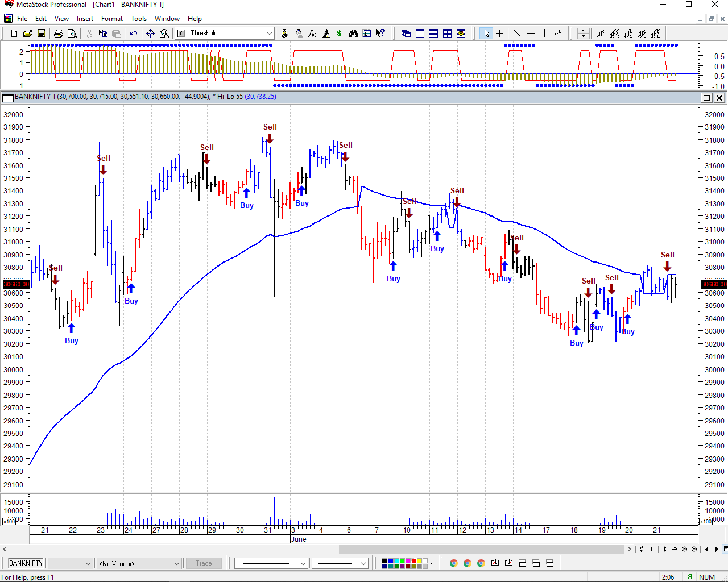Pick the bright blue color swatch
Image resolution: width=728 pixels, height=582 pixels.
391,561
